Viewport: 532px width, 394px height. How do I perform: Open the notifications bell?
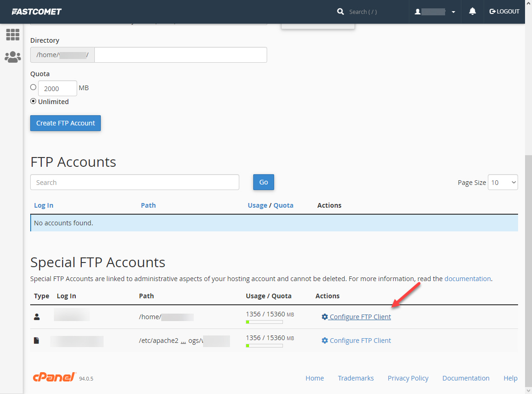coord(472,12)
